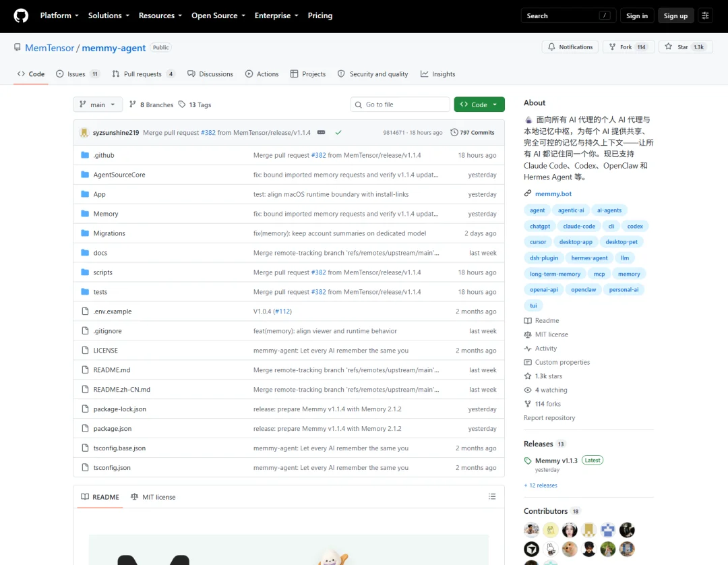
Task: Open the Contributors 18 heading link
Action: pos(551,511)
